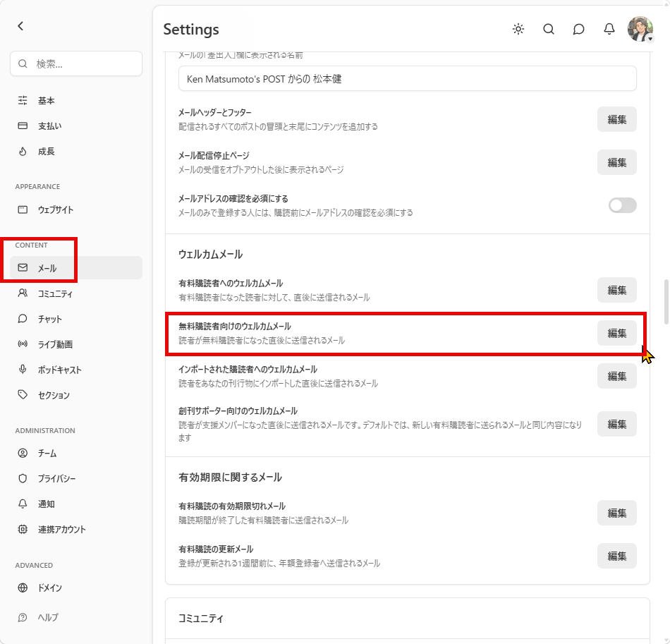The image size is (670, 644).
Task: Open ウェブサイト appearance settings
Action: coord(76,209)
